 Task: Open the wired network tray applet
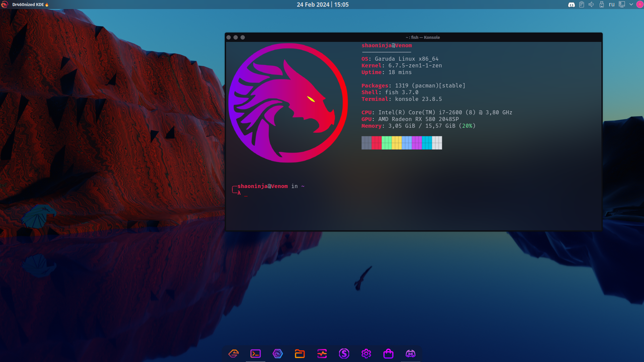point(622,5)
